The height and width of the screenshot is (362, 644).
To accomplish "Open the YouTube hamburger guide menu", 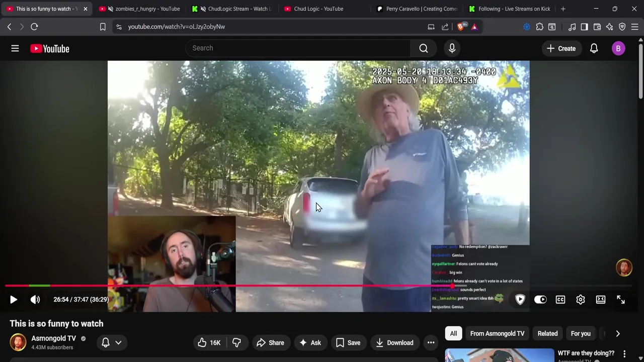I will point(15,48).
